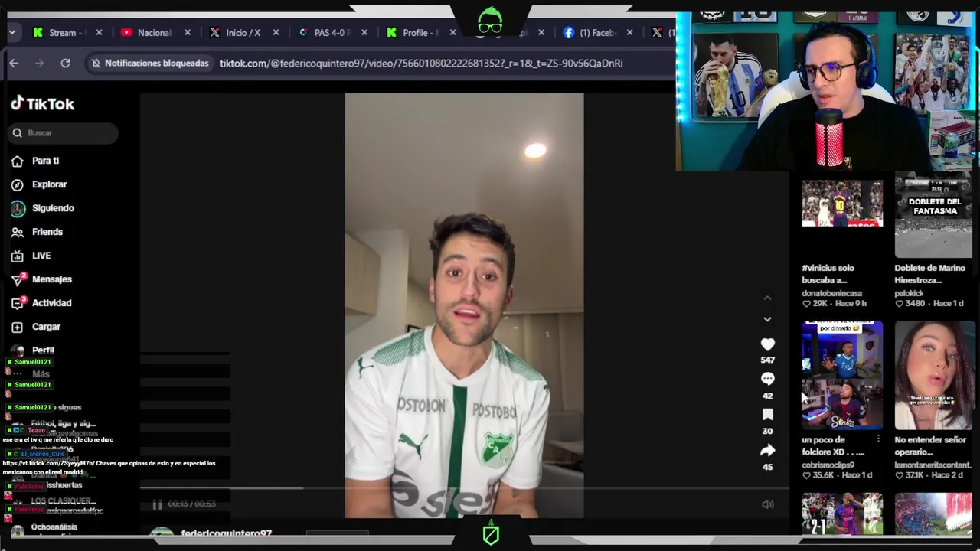Close the Facebook tab

(x=630, y=33)
